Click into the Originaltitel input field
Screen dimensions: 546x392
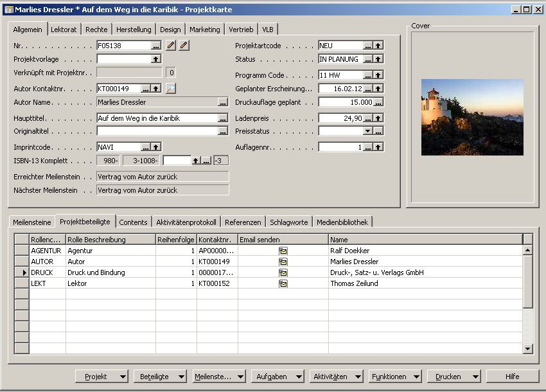(157, 131)
